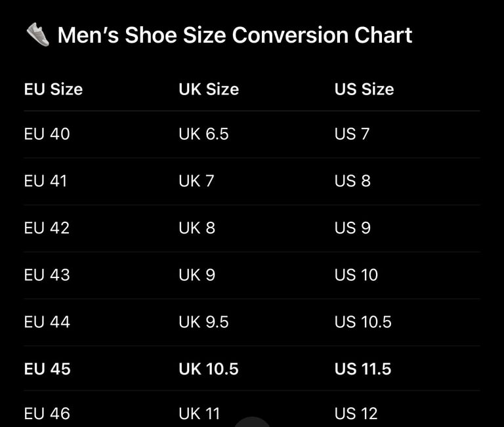Select the EU 44 cell
Screen dimensions: 504x427
tap(47, 322)
